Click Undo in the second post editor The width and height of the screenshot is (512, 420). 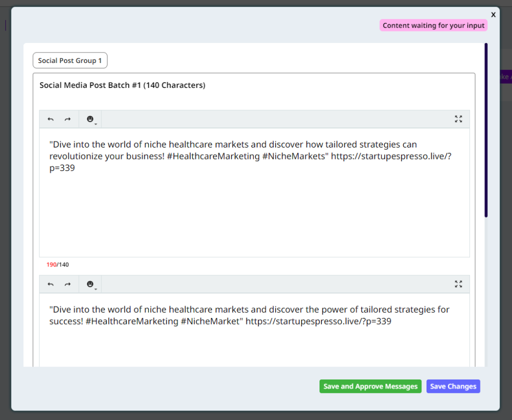click(x=50, y=284)
